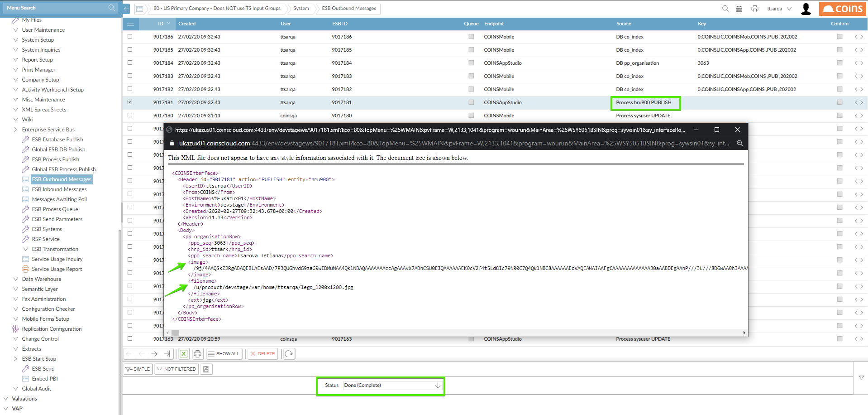
Task: Click previous arrow on row 9017186
Action: 856,37
